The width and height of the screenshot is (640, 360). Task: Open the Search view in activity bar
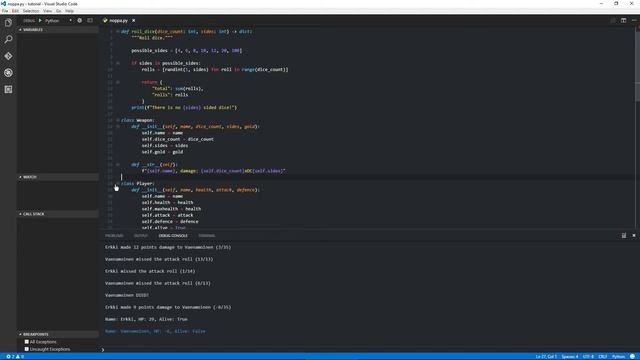pyautogui.click(x=8, y=39)
